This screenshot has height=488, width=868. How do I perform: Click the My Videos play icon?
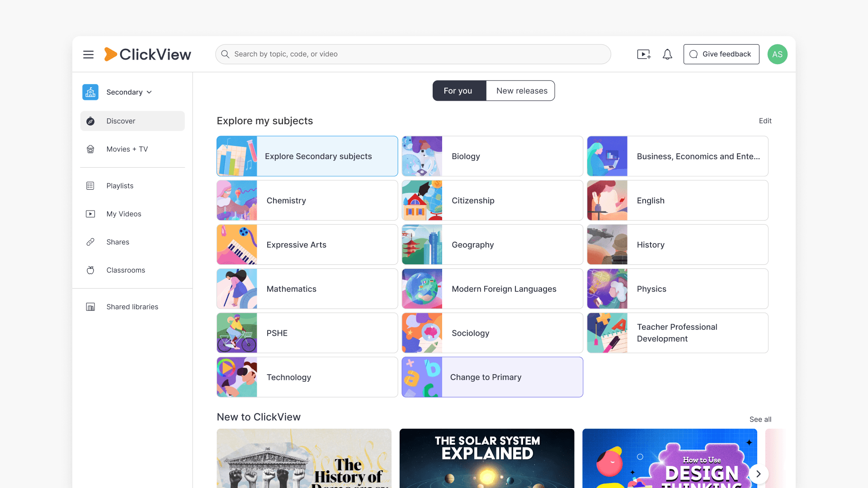point(90,214)
